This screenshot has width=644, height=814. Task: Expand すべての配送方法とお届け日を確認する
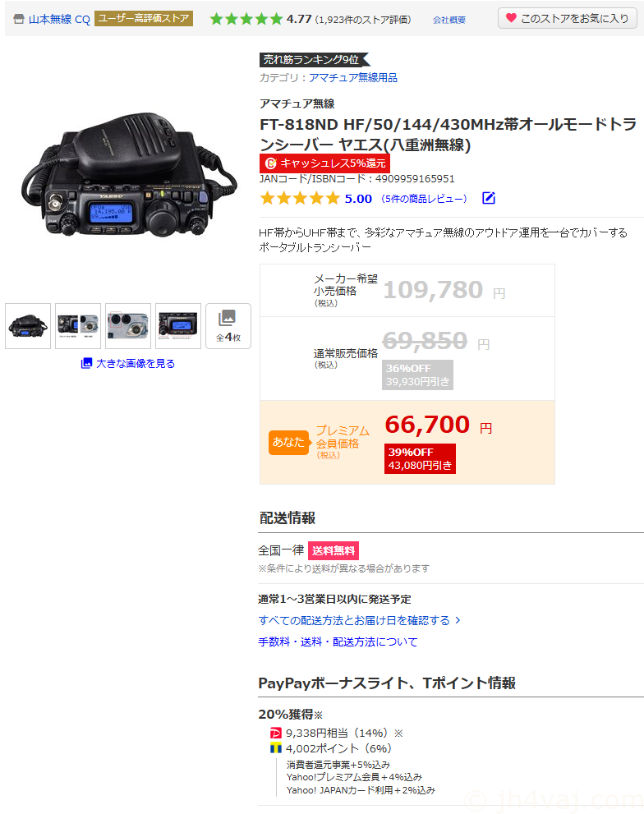coord(360,620)
